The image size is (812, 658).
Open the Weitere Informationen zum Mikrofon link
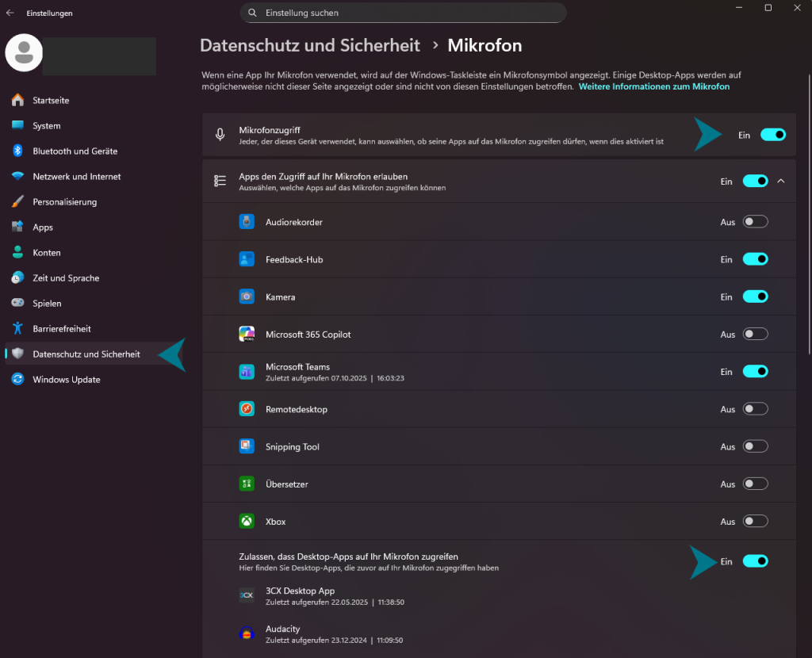click(653, 86)
